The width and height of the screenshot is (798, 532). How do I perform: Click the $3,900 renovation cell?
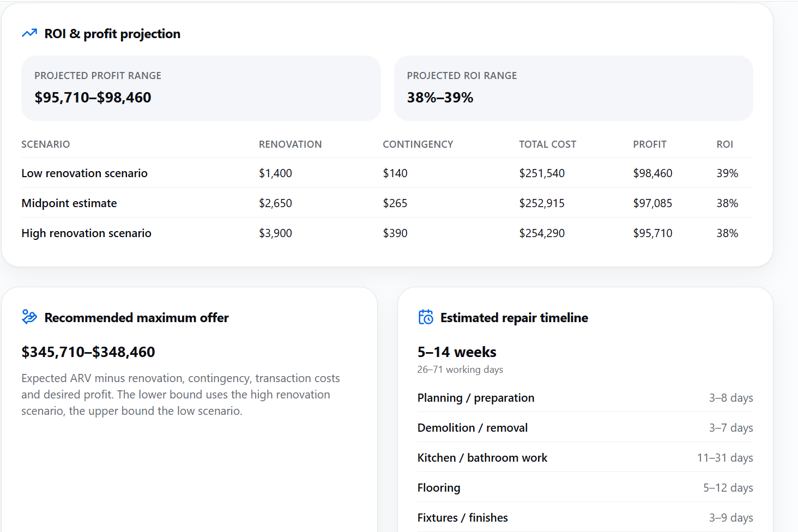coord(275,233)
